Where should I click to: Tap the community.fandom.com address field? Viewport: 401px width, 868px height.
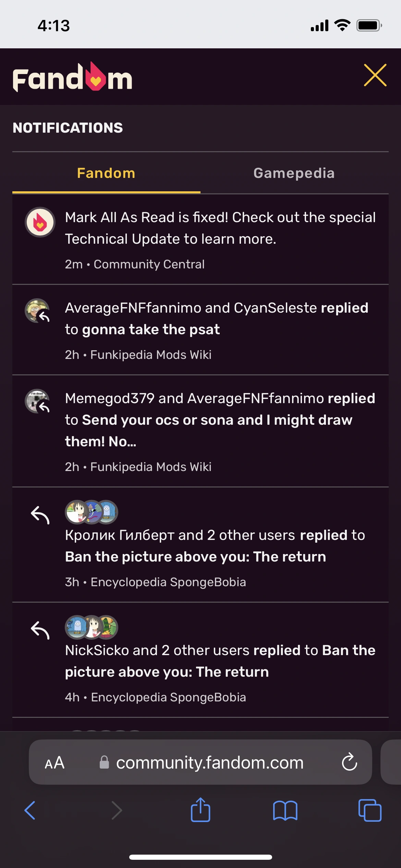point(209,763)
